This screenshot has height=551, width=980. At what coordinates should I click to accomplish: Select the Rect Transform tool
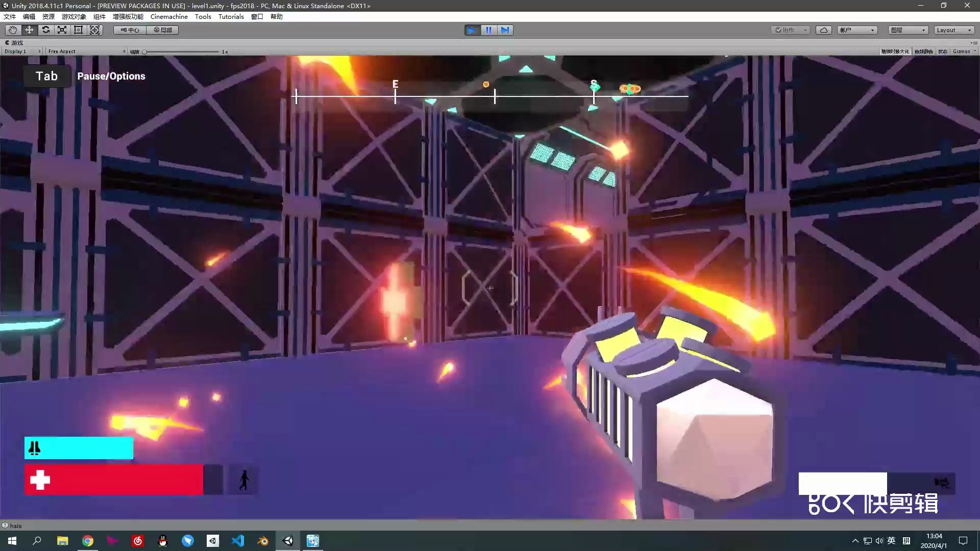tap(78, 30)
